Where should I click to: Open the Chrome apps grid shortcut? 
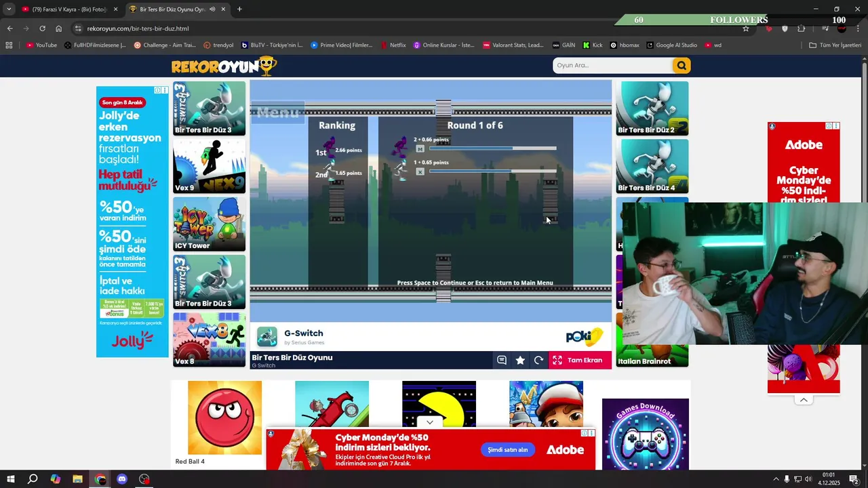[x=9, y=45]
